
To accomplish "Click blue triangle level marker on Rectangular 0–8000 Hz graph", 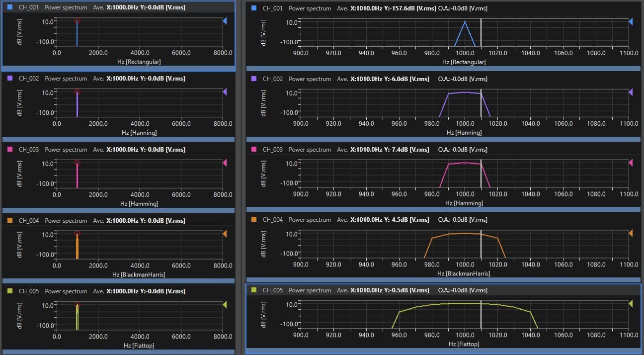I will pyautogui.click(x=225, y=21).
